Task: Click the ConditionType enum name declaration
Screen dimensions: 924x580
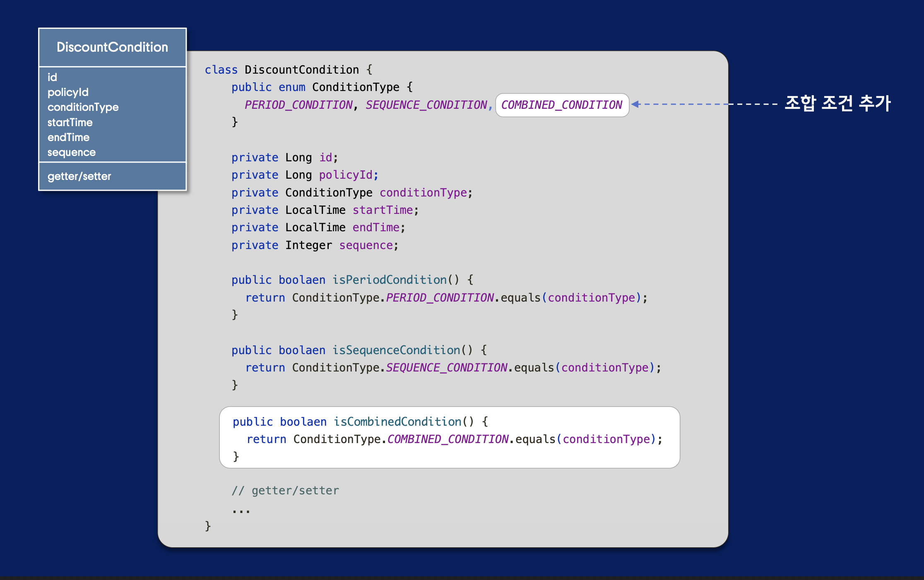Action: click(356, 87)
